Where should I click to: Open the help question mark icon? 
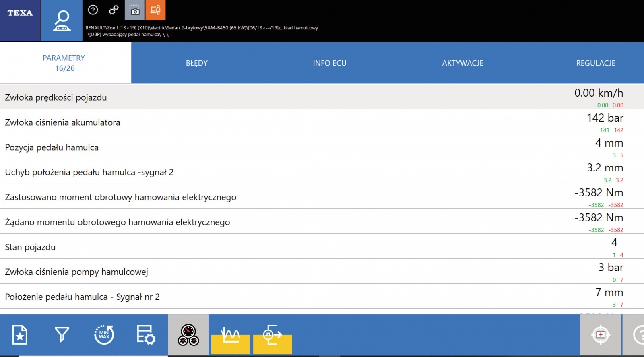pyautogui.click(x=93, y=10)
